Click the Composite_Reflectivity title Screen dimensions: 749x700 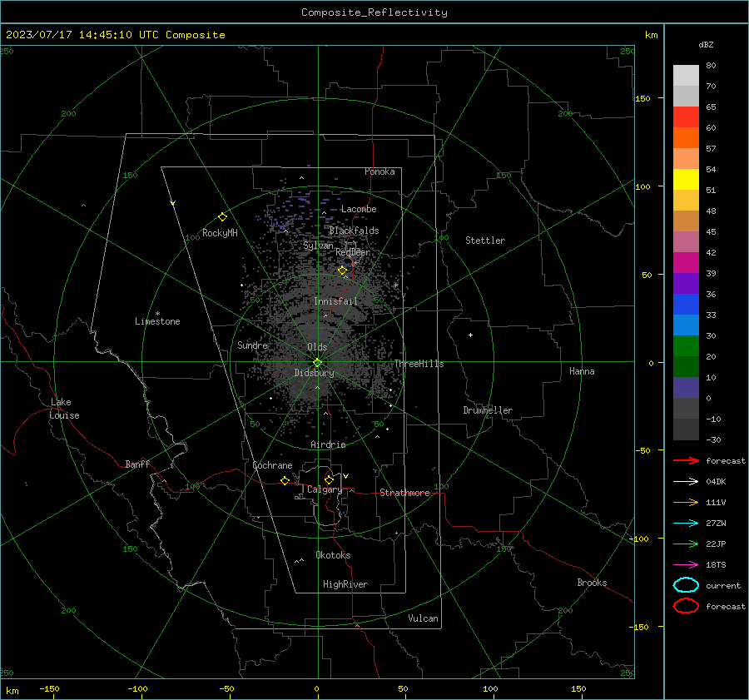374,12
